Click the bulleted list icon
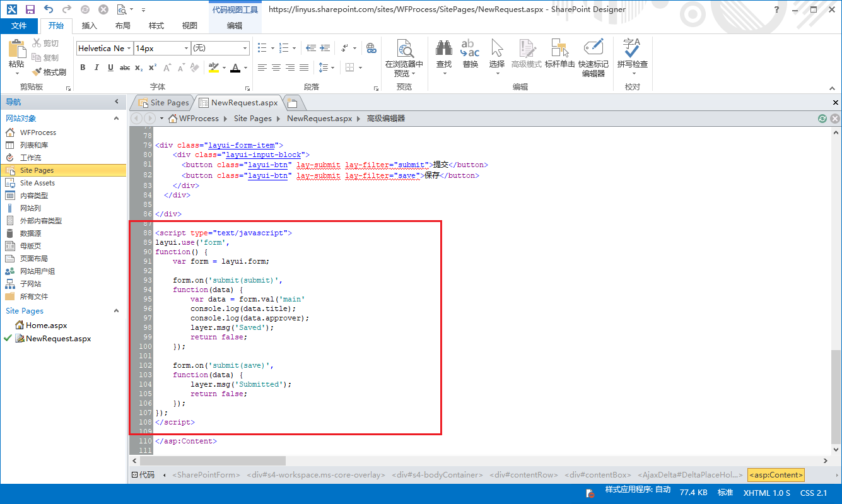This screenshot has height=504, width=842. (x=262, y=48)
